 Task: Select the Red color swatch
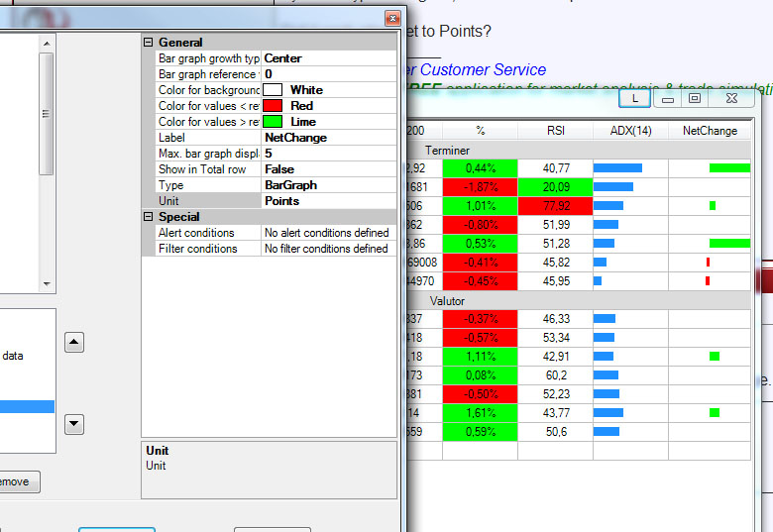(x=273, y=105)
